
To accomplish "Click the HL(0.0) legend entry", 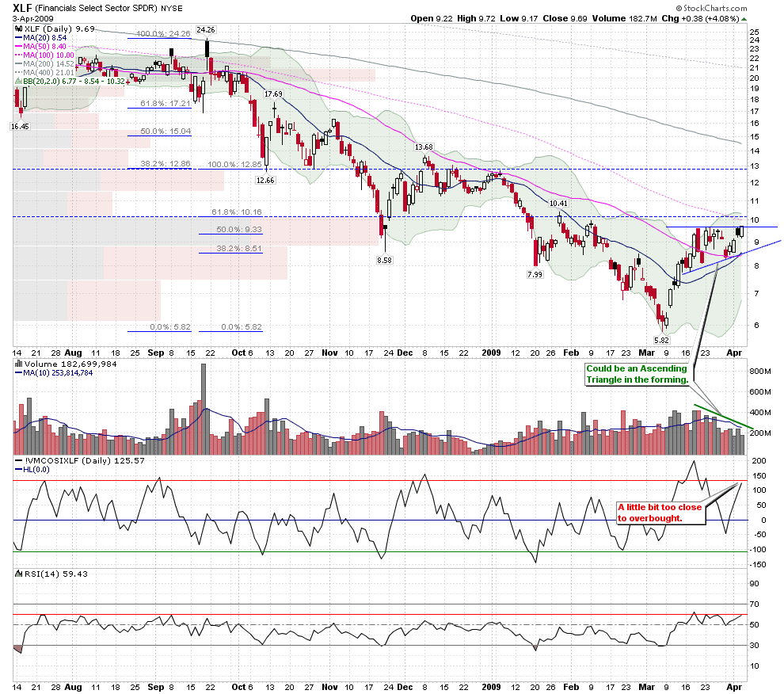I will [x=32, y=469].
